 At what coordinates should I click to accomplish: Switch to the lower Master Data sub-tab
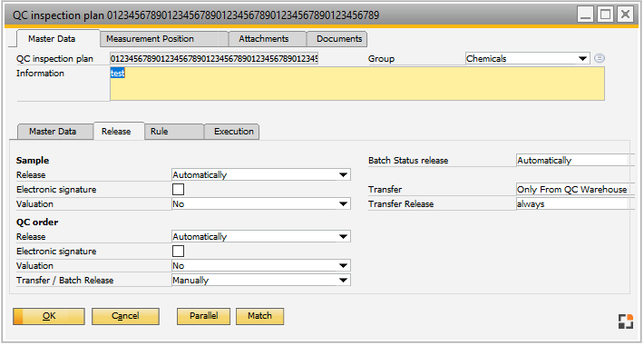55,132
